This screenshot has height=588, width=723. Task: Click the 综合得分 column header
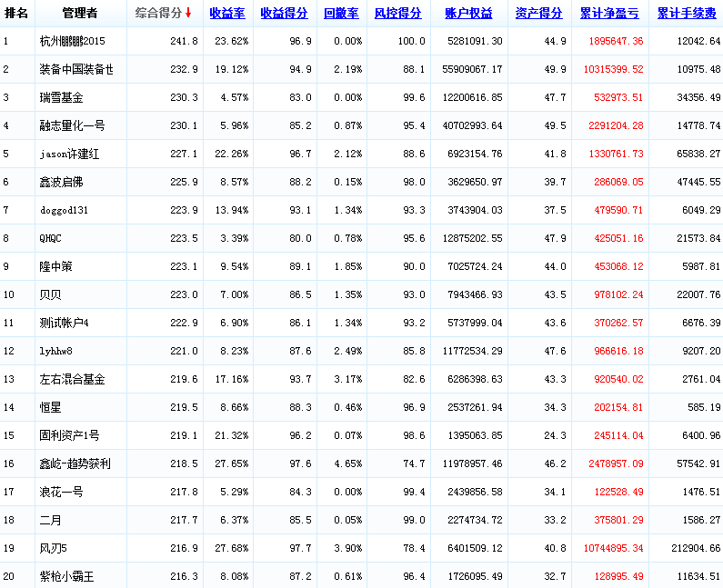tap(159, 14)
